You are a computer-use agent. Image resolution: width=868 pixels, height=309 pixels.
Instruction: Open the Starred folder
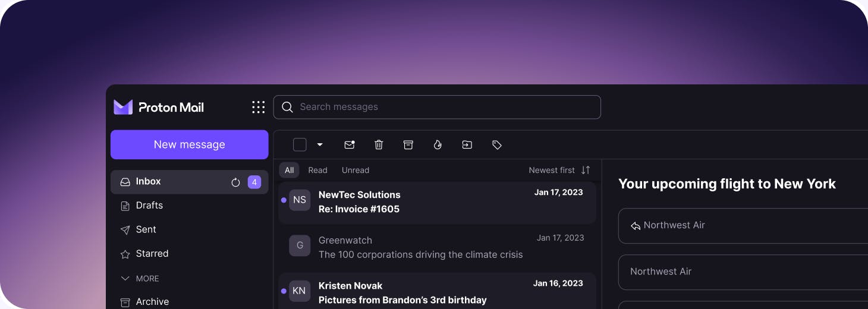(152, 254)
